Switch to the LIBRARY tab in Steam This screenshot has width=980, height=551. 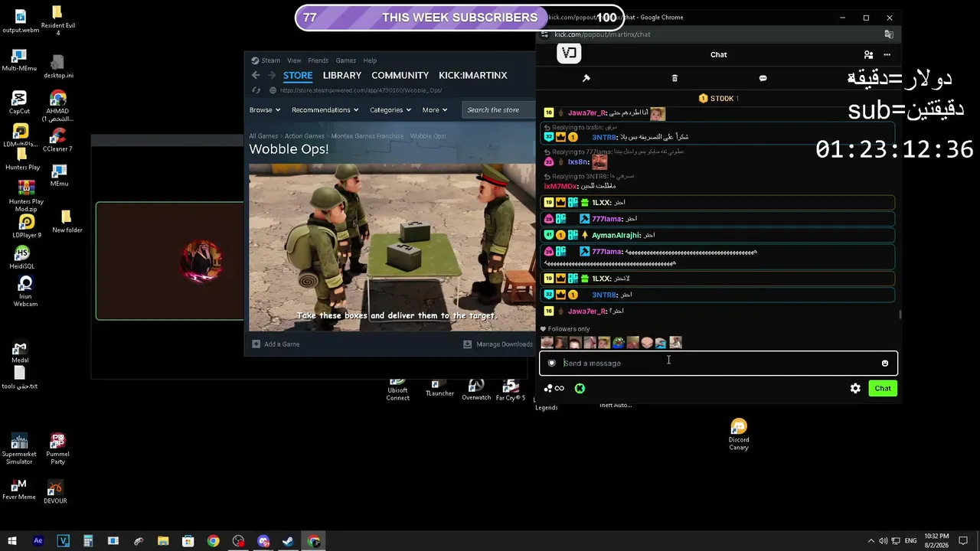click(x=342, y=75)
